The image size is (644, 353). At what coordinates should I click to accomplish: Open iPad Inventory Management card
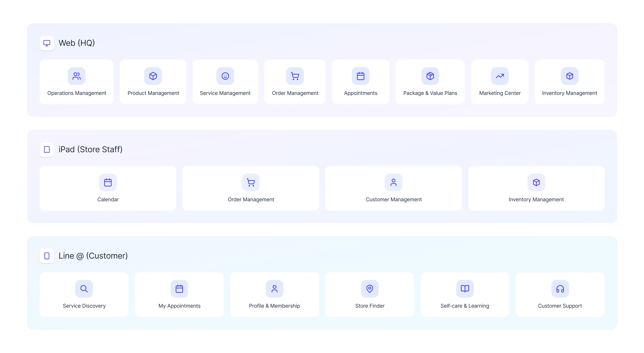pyautogui.click(x=536, y=188)
